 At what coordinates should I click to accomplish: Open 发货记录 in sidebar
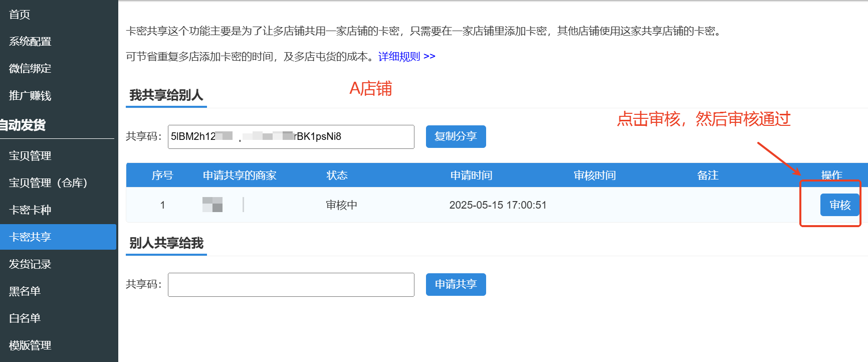[30, 264]
